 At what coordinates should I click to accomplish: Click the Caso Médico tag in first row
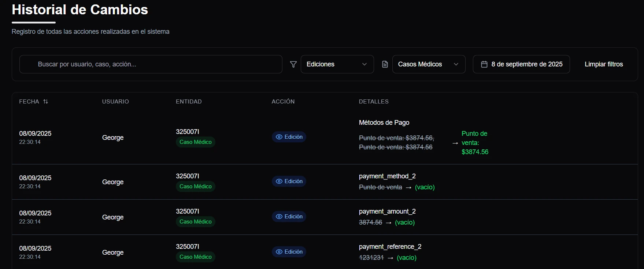tap(195, 142)
